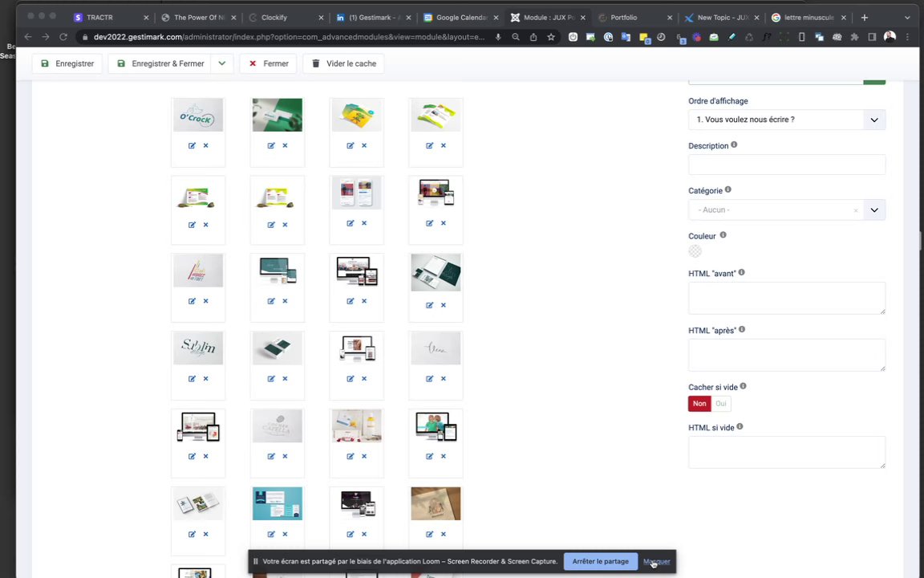Image resolution: width=924 pixels, height=578 pixels.
Task: Edit the two-phone mockup item
Action: pyautogui.click(x=350, y=223)
